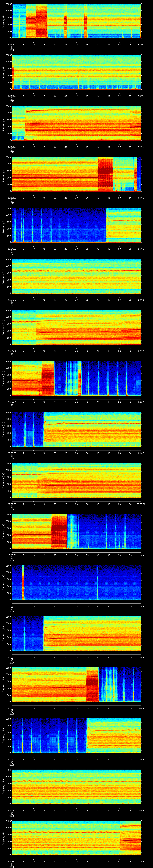
Task: Click the 22:50:00 start time label
Action: pos(12,44)
